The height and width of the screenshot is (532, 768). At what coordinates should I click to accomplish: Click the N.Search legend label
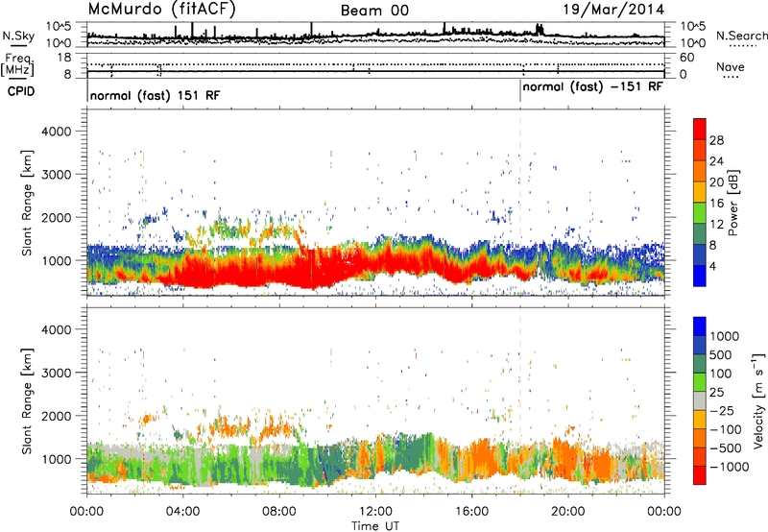[x=741, y=36]
